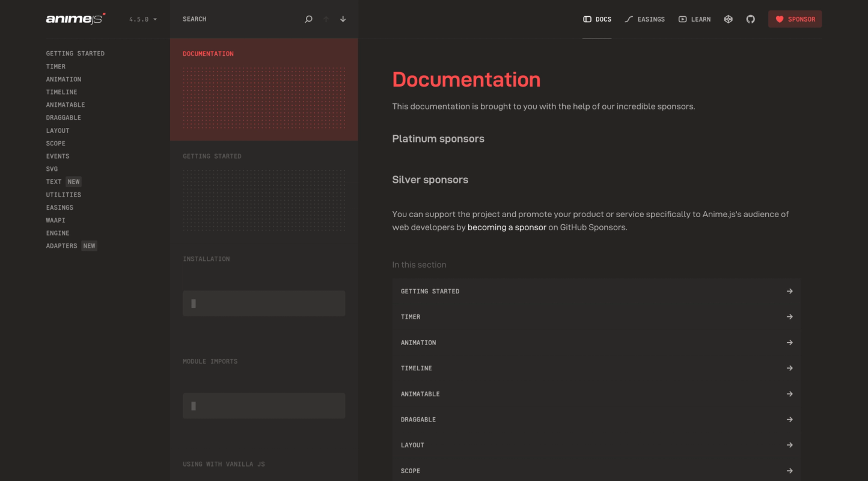This screenshot has width=868, height=481.
Task: Click the arrow on the Animation section row
Action: tap(790, 343)
